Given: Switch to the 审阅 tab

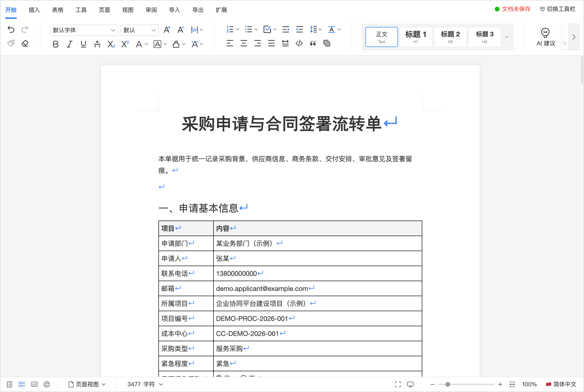Looking at the screenshot, I should (151, 10).
